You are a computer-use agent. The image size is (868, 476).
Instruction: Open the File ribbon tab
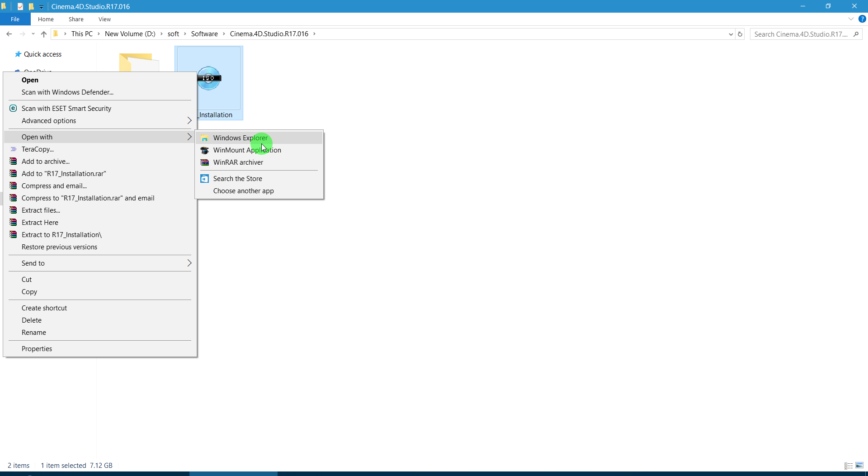coord(15,19)
